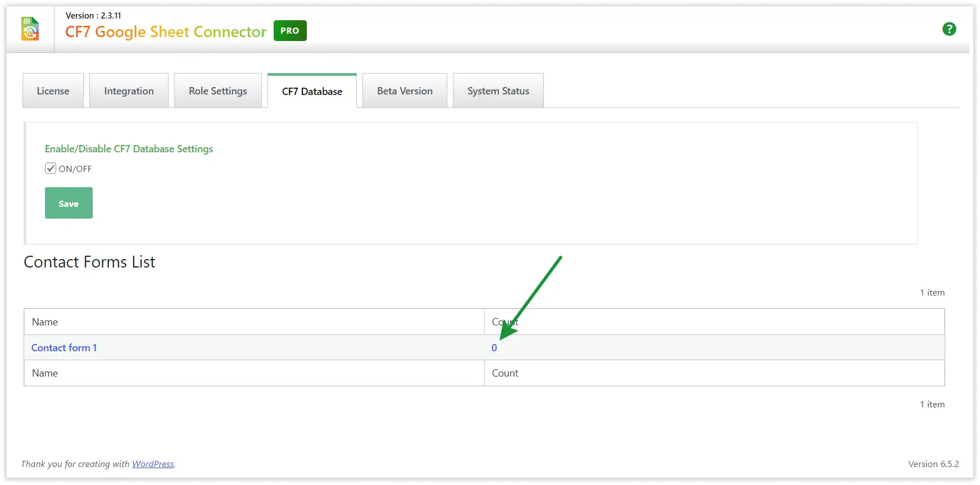Screen dimensions: 980x485
Task: Select the CF7 Database tab
Action: [x=312, y=92]
